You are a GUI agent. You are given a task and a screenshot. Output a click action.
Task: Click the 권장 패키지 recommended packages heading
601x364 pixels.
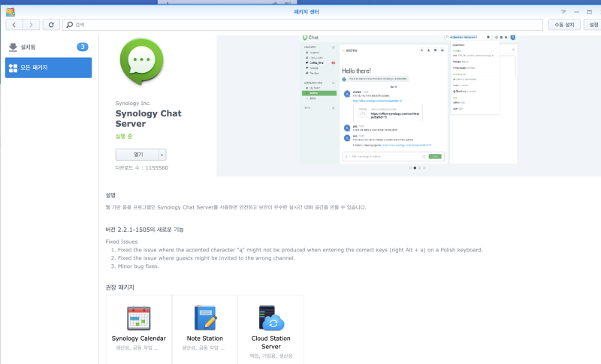point(119,287)
